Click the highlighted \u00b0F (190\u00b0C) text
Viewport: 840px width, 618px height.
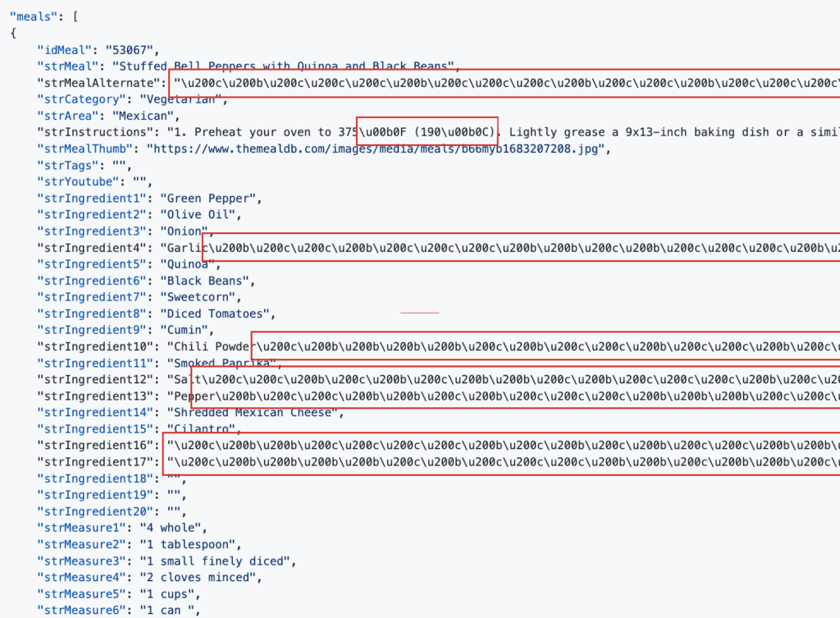[x=427, y=132]
